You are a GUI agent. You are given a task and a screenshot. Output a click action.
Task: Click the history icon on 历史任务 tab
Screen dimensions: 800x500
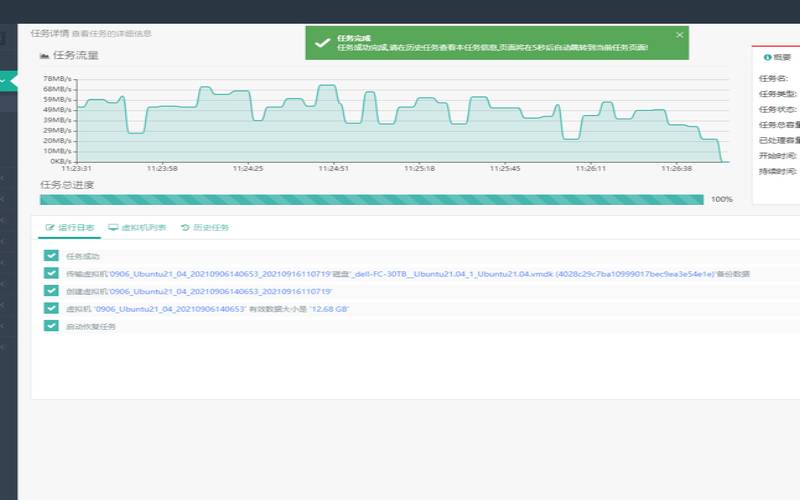185,228
